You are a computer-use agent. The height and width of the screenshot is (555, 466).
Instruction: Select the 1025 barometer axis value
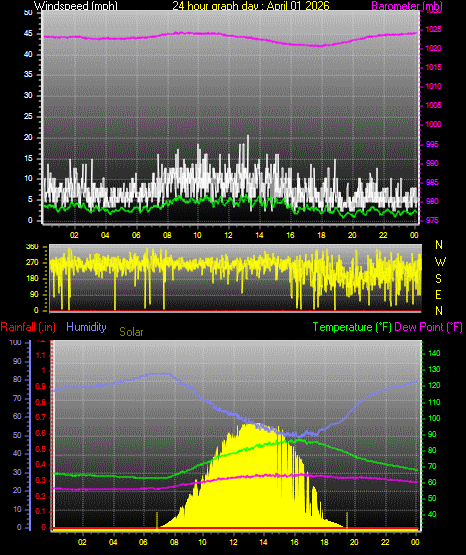tap(433, 29)
